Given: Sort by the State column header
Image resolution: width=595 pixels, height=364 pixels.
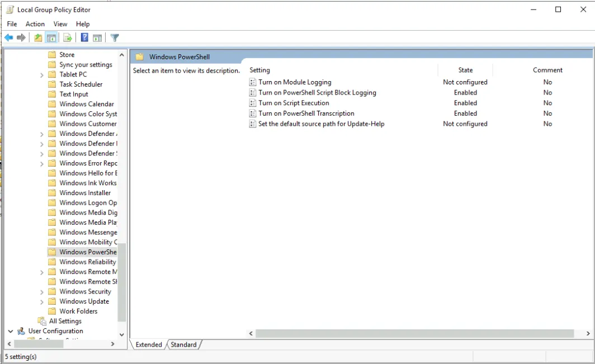Looking at the screenshot, I should pos(465,70).
